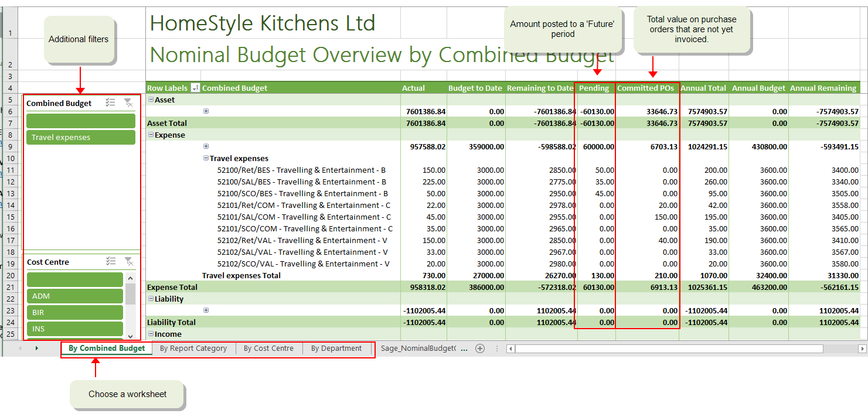868x417 pixels.
Task: Select INS in Cost Centre slicer
Action: click(x=75, y=329)
